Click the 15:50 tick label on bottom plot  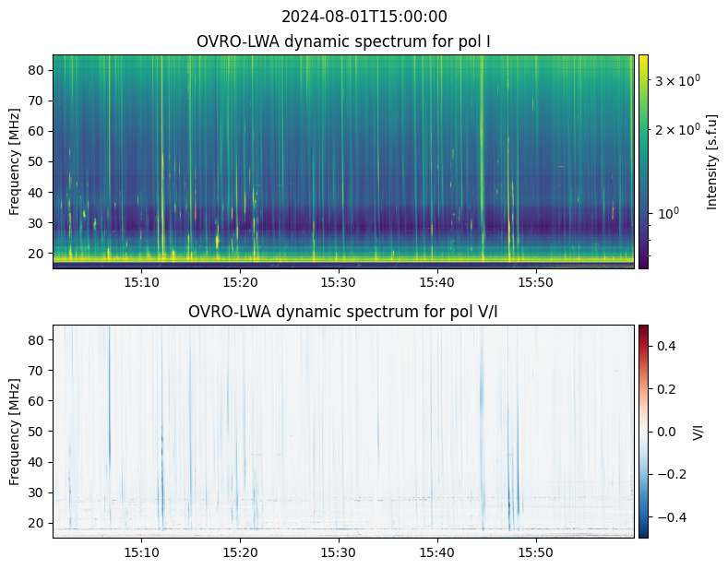click(536, 552)
